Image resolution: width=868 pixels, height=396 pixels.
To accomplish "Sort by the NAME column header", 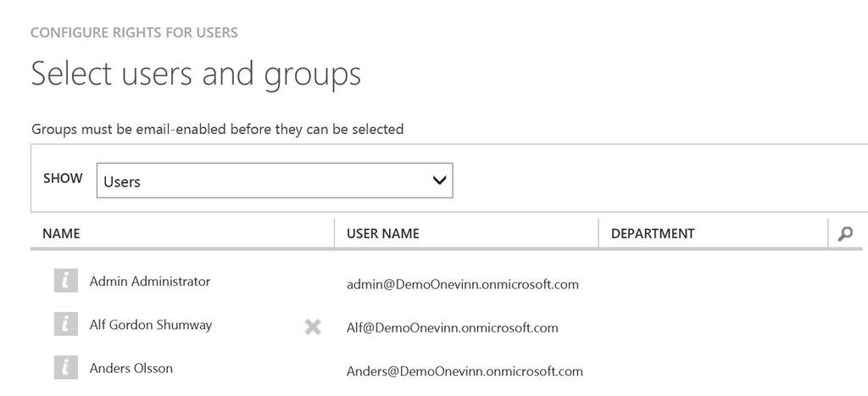I will (x=61, y=234).
